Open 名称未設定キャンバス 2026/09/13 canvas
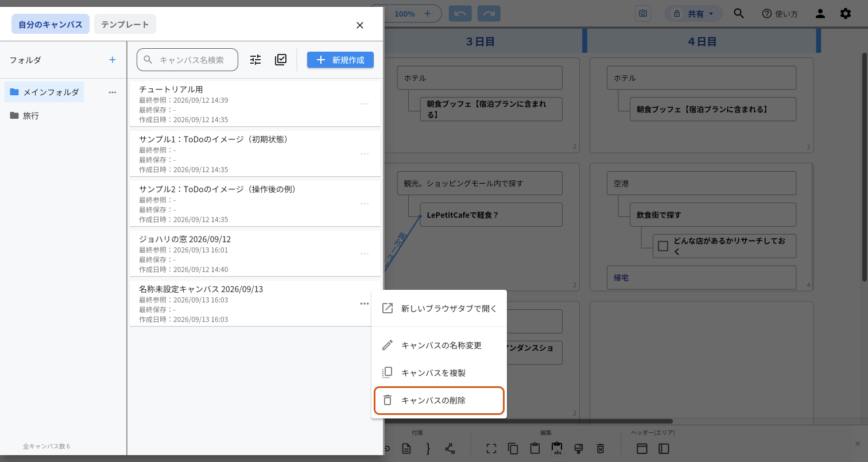 (255, 304)
